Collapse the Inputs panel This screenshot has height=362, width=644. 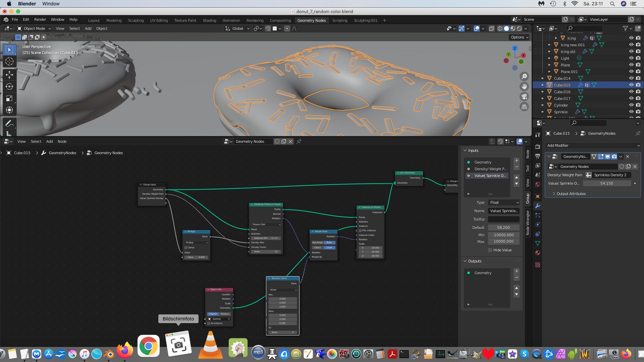[465, 150]
